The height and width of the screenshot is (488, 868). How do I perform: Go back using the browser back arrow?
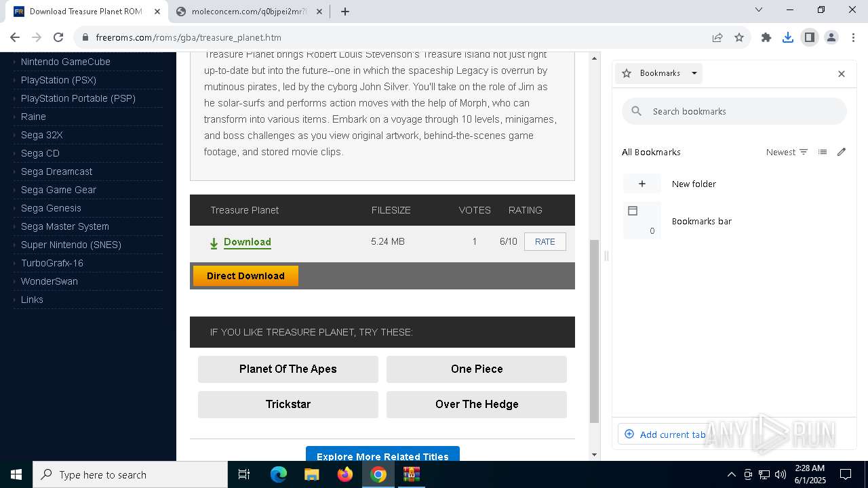point(15,37)
